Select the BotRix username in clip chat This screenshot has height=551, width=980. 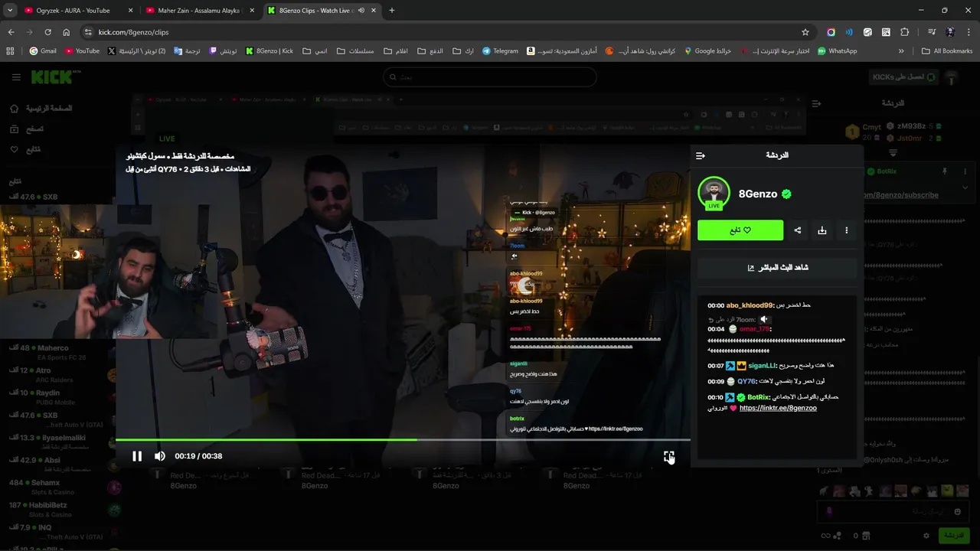(759, 397)
